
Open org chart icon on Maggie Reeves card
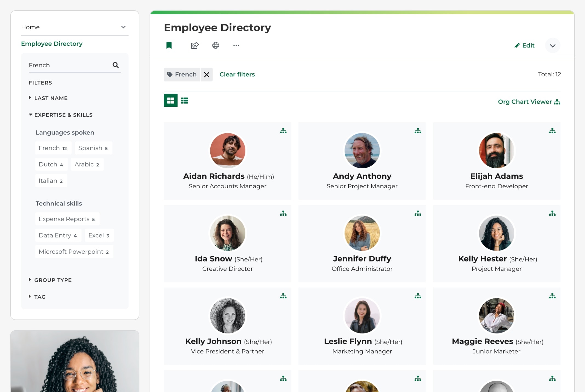tap(552, 296)
